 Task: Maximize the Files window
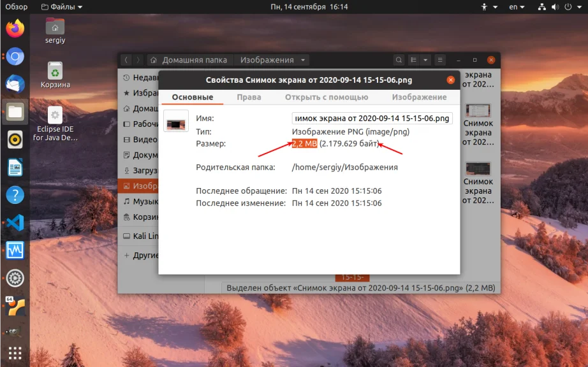tap(474, 60)
